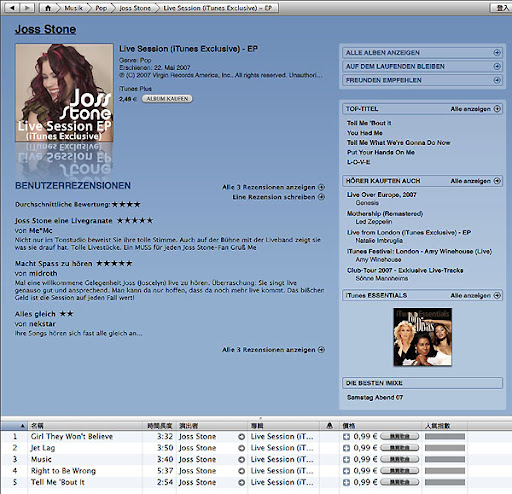Click the popularity bar for Girl They Won't Believe

445,437
